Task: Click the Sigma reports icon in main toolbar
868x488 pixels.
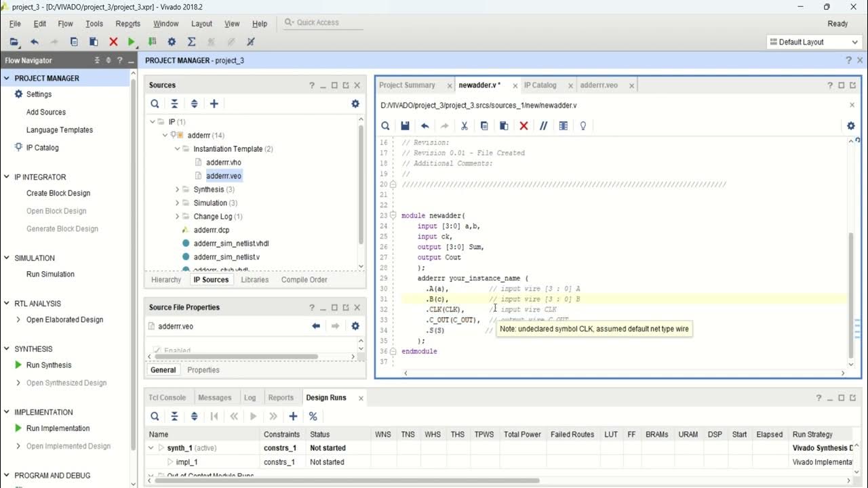Action: tap(191, 42)
